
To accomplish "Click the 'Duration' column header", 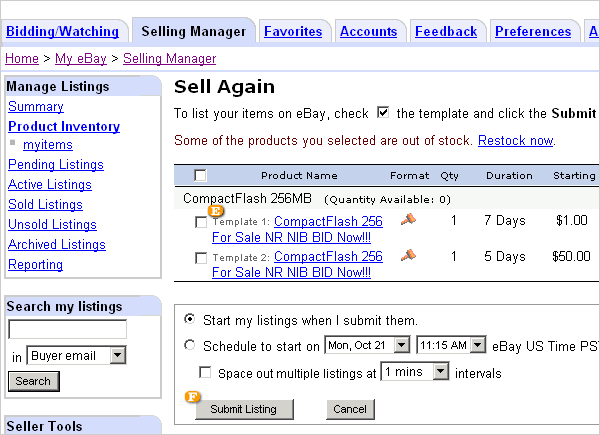I will [509, 176].
